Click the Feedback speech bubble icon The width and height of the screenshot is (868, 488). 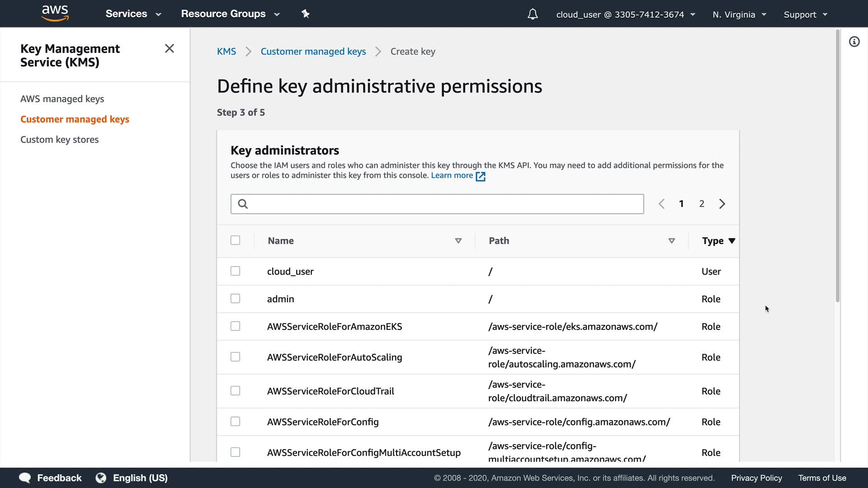point(25,478)
